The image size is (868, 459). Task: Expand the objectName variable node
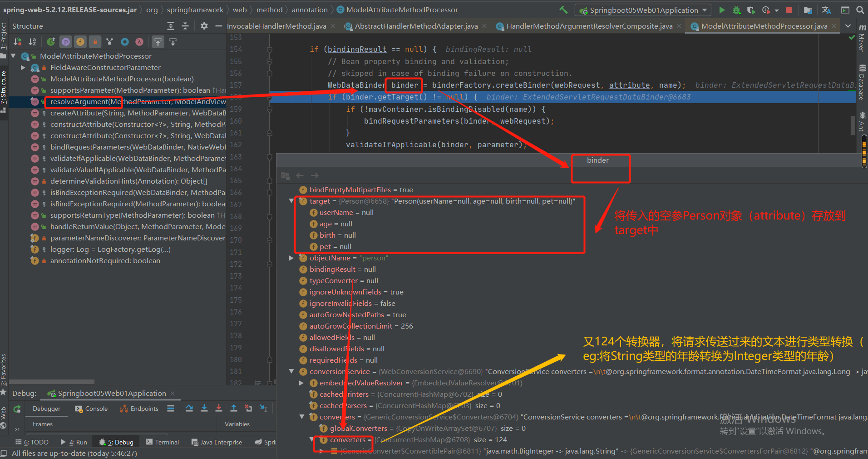[x=291, y=258]
